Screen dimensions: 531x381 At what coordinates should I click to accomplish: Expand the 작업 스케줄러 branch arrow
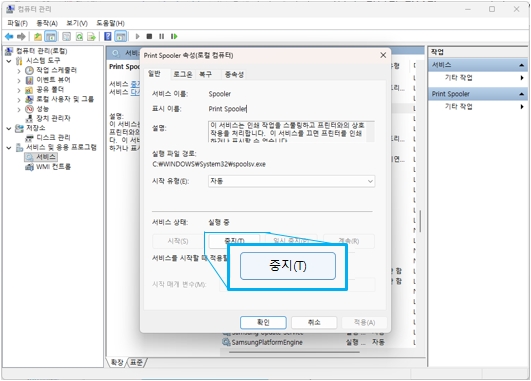[19, 71]
